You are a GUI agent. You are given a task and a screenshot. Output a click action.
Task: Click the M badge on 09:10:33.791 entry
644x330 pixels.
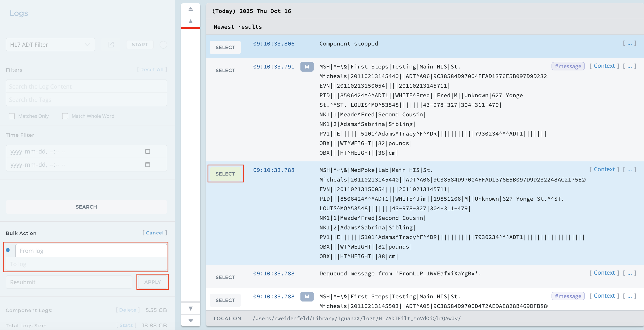point(307,67)
